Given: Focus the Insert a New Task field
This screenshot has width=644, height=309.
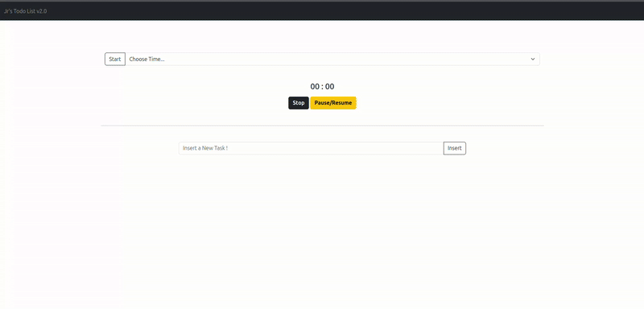Looking at the screenshot, I should pos(311,148).
